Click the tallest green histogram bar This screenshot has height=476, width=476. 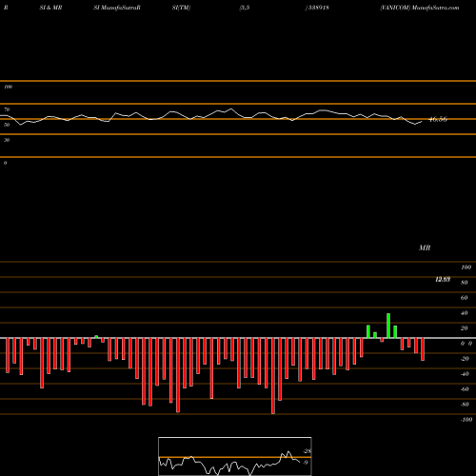[388, 326]
